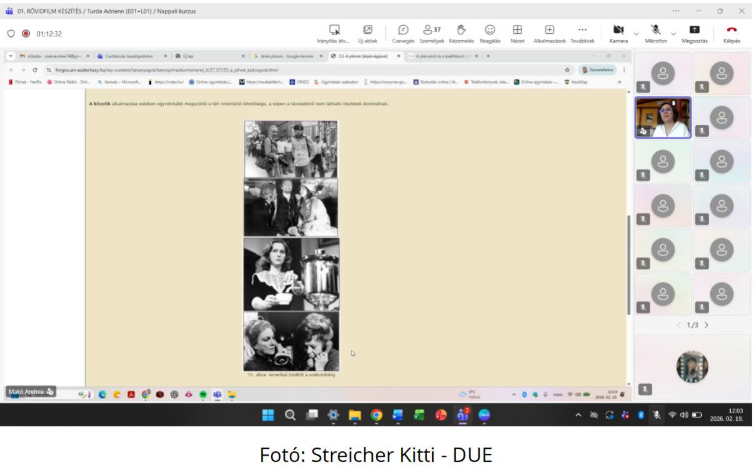Pop out shared content with Új ablak
756x475 pixels.
coord(367,34)
